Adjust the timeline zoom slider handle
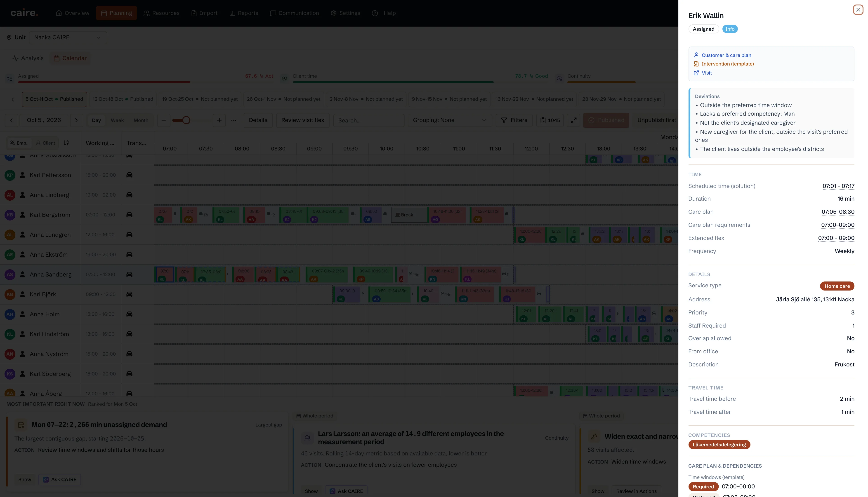 coord(186,120)
